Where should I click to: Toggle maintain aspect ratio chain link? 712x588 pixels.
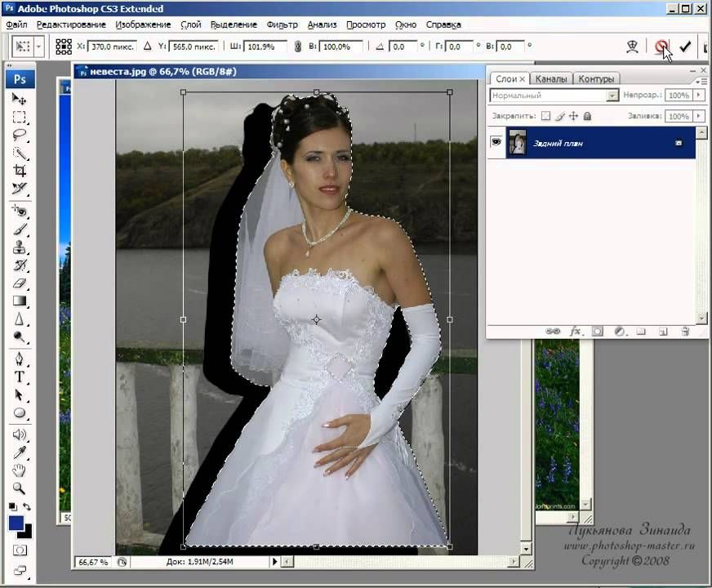tap(297, 47)
